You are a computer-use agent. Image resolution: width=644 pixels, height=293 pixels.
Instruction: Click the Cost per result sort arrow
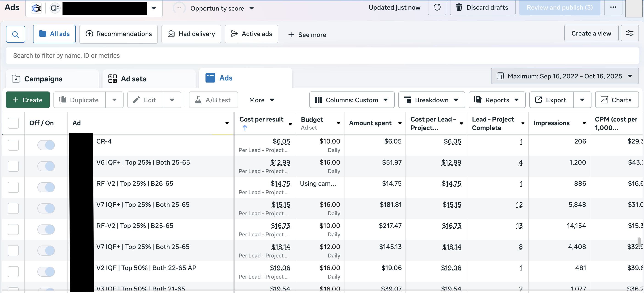tap(245, 128)
